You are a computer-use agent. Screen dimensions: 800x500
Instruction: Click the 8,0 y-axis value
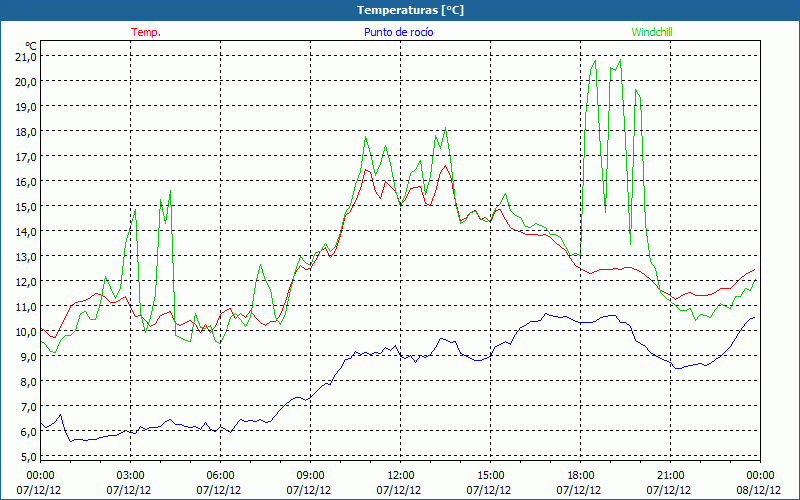(x=29, y=382)
